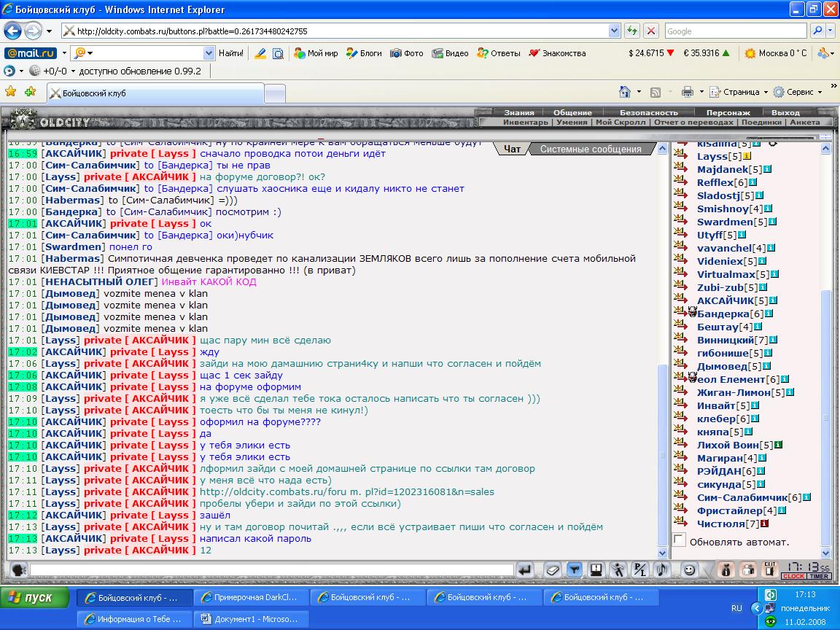Click the Найти! search button
The image size is (840, 630).
point(231,53)
